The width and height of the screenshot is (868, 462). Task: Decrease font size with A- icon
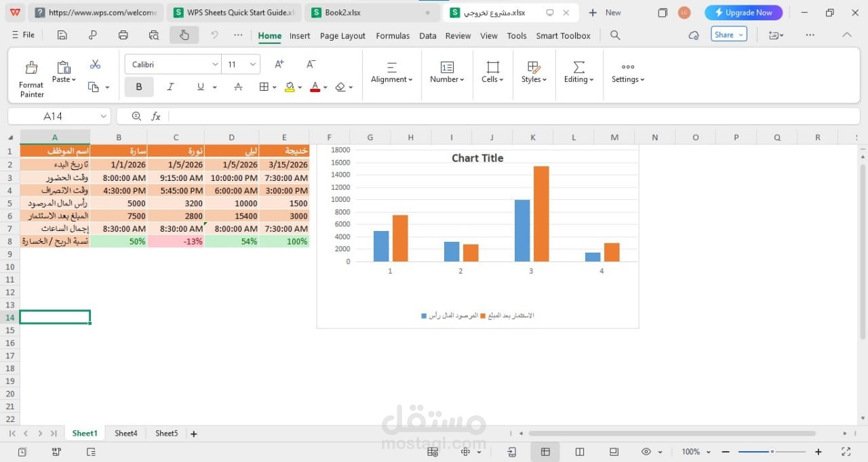click(x=311, y=64)
